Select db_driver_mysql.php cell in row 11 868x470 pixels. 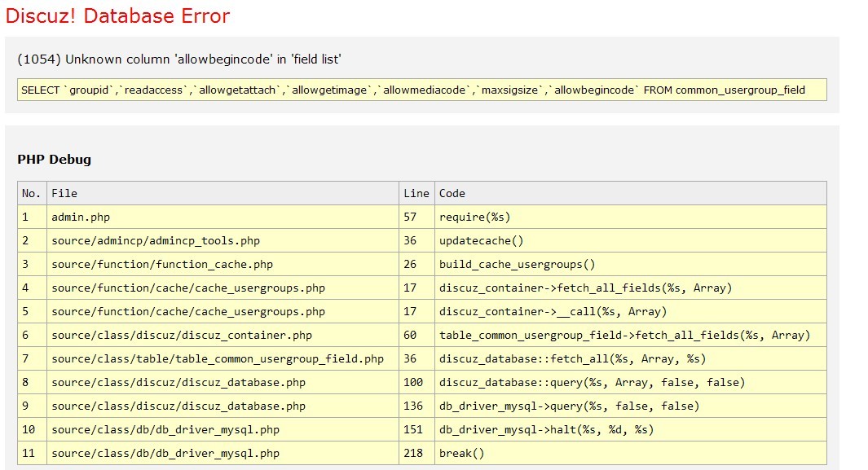pos(223,454)
